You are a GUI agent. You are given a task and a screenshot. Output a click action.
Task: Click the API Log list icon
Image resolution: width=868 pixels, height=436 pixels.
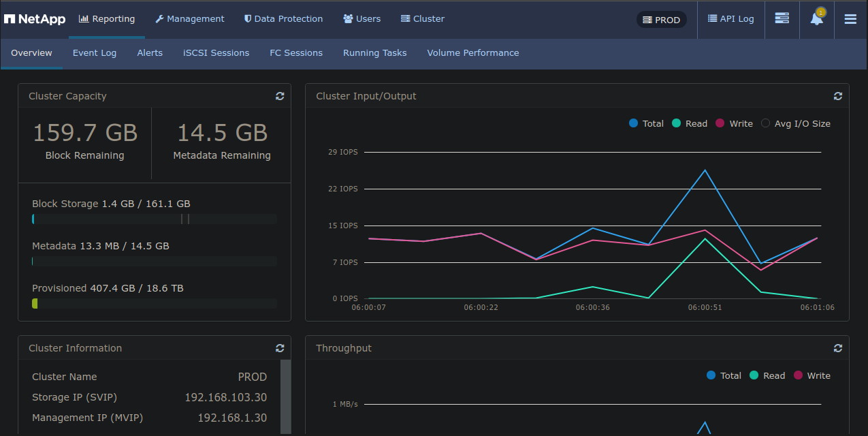(x=712, y=18)
